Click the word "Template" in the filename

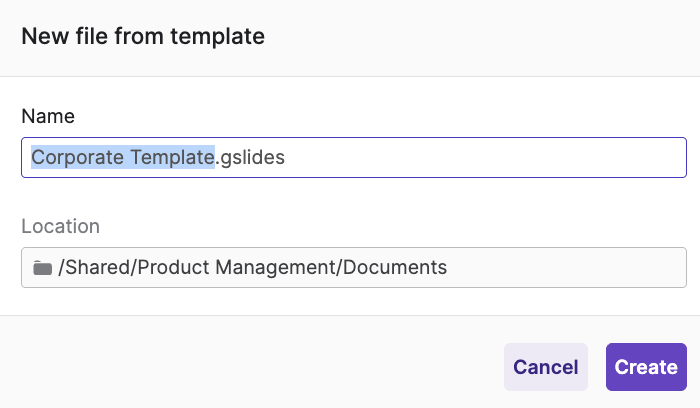tap(171, 158)
